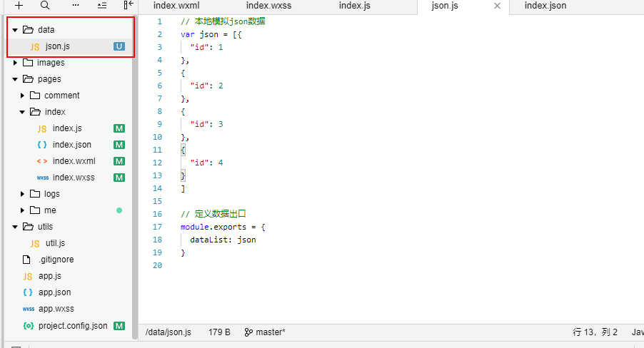644x348 pixels.
Task: Click the pages folder icon
Action: tap(28, 78)
